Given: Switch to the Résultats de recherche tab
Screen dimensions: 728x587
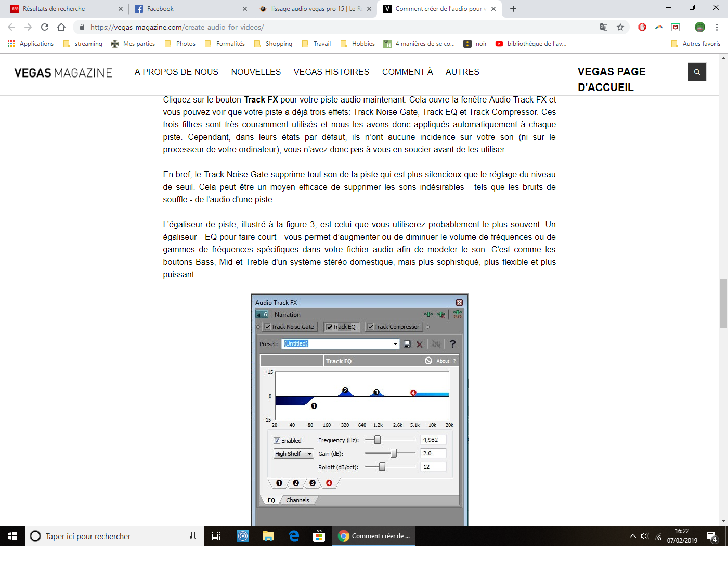Looking at the screenshot, I should [x=66, y=9].
